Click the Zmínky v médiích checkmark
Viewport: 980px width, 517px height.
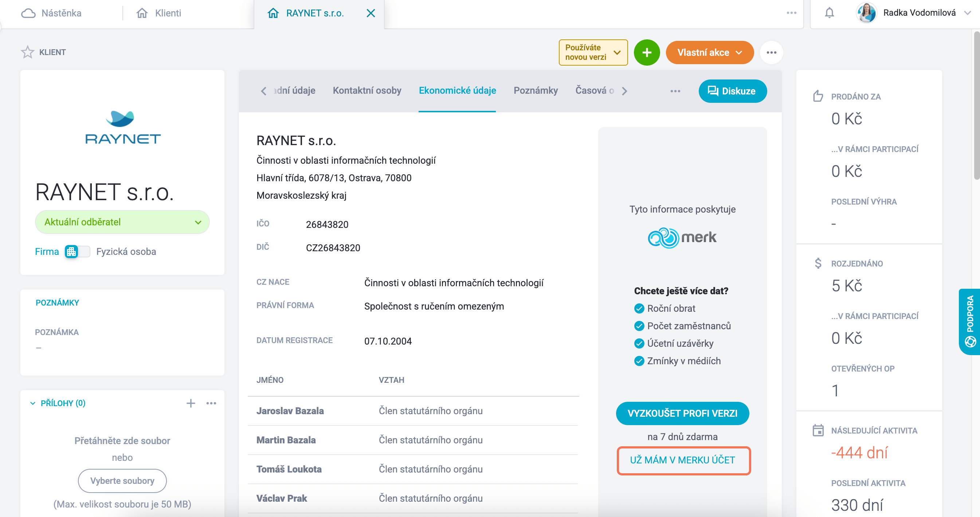tap(639, 361)
